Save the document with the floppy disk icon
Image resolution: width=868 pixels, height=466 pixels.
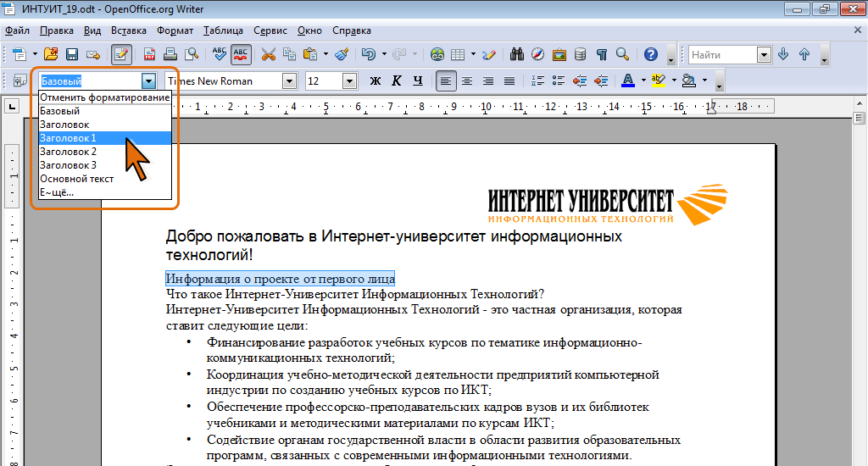click(72, 54)
